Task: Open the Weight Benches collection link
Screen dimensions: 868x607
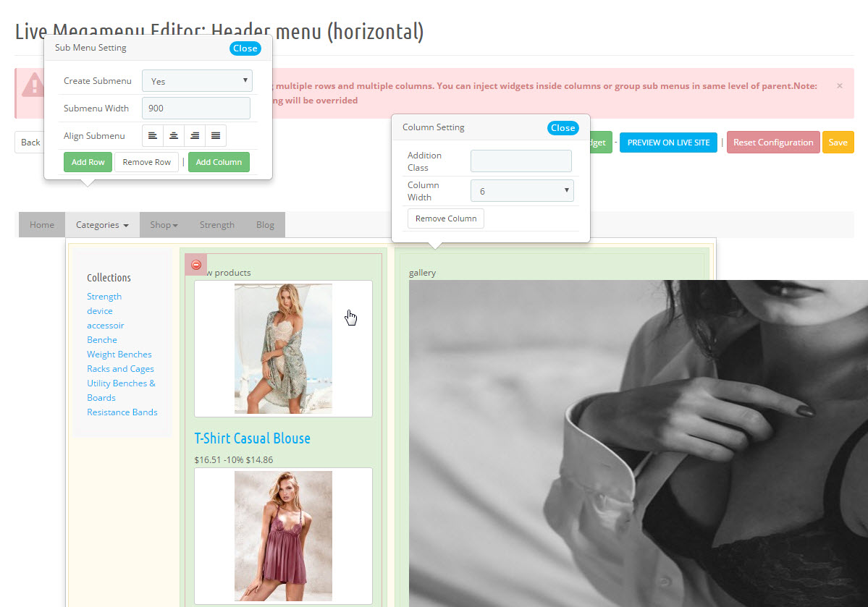Action: [x=119, y=355]
